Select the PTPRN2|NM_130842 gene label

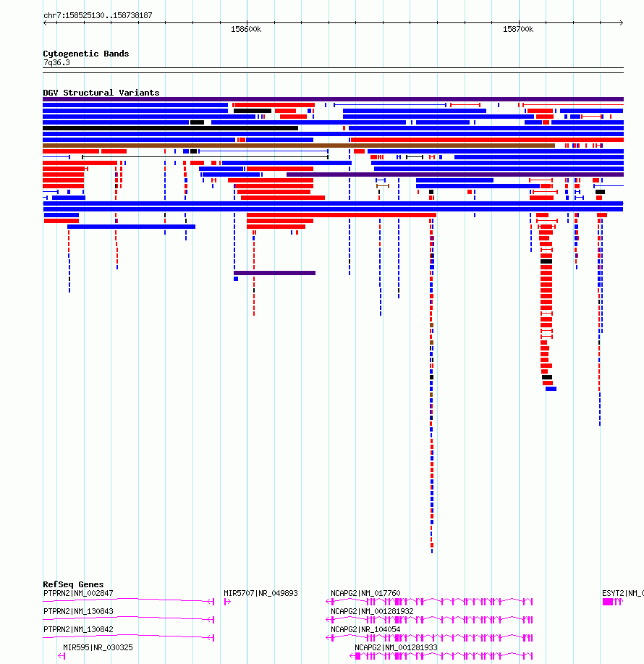pos(78,629)
